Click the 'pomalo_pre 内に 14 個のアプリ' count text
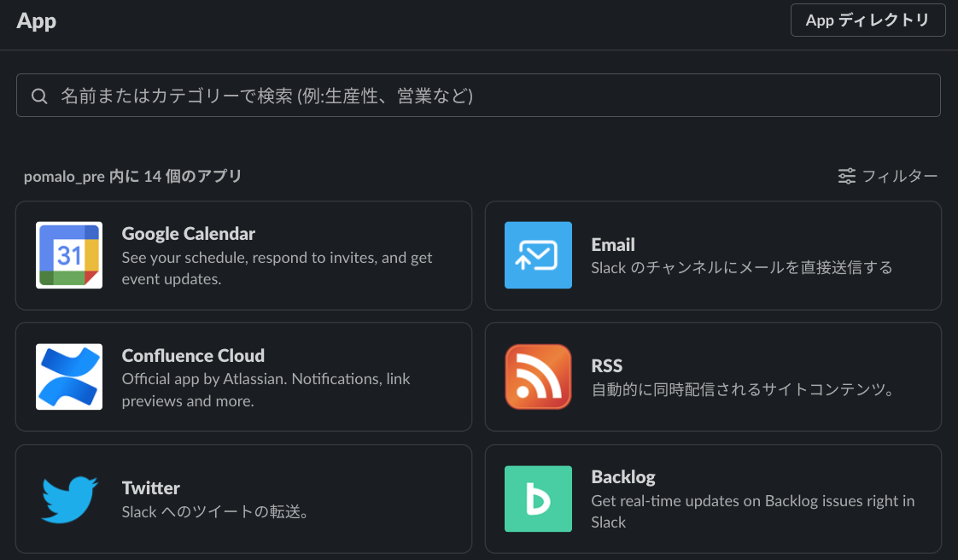The image size is (958, 560). [132, 177]
